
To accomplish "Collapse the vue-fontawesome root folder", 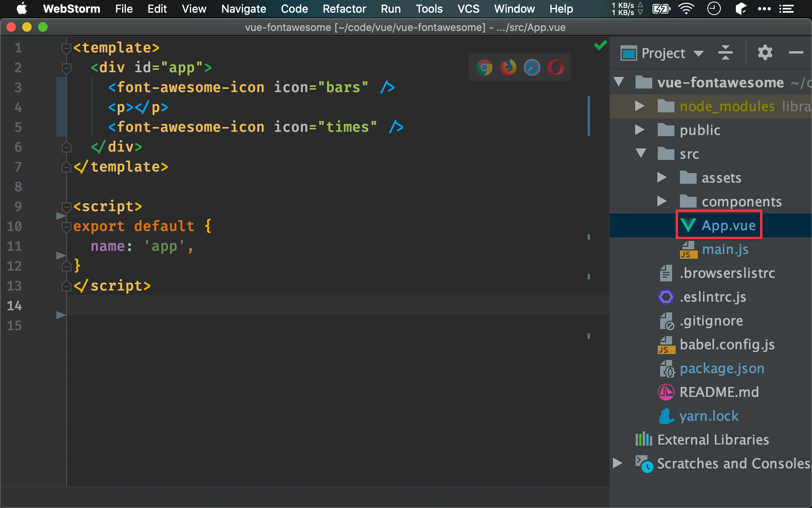I will point(619,82).
